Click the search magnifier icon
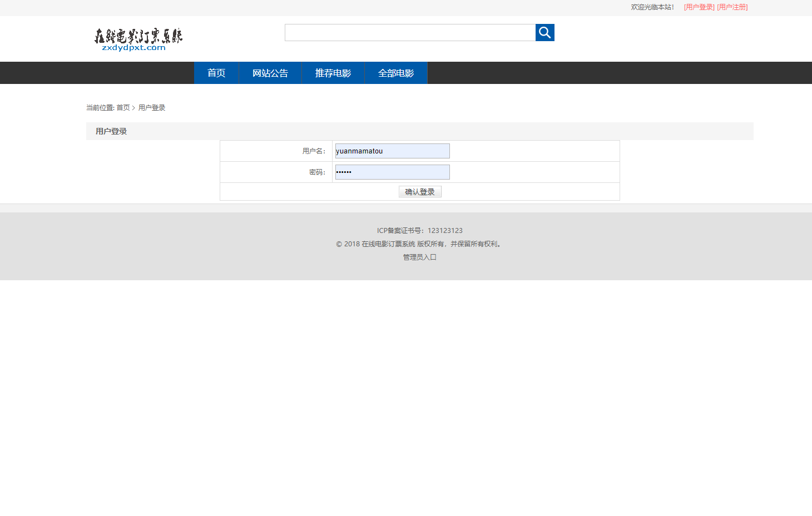The width and height of the screenshot is (812, 516). pyautogui.click(x=544, y=32)
